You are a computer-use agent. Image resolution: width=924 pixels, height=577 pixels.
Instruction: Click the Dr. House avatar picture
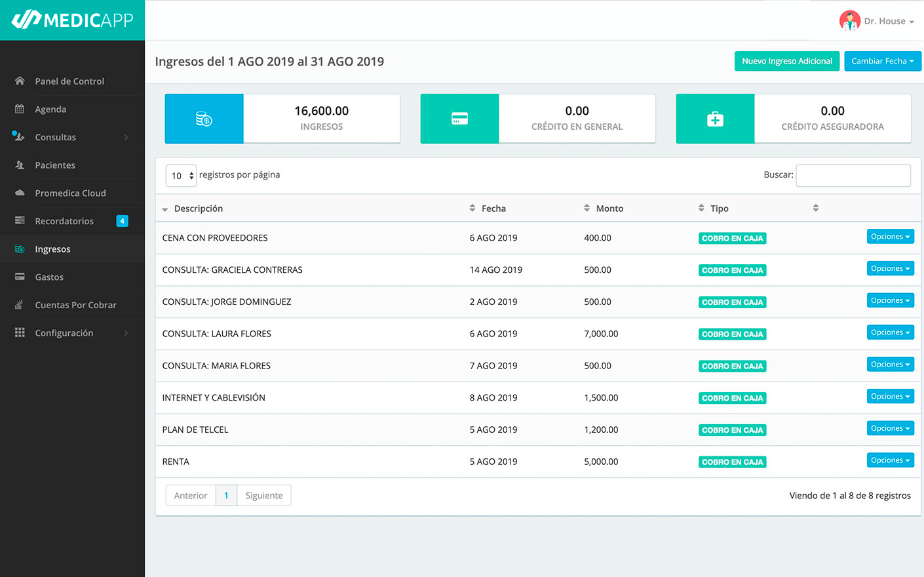pos(849,21)
